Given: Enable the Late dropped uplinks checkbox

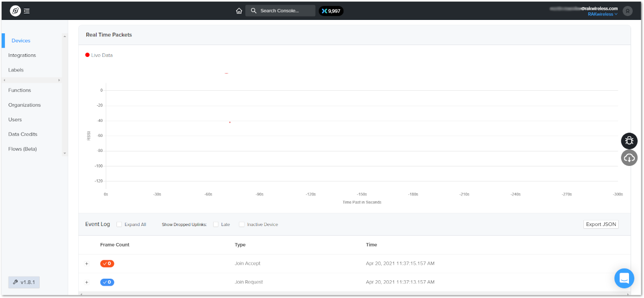Looking at the screenshot, I should (216, 224).
